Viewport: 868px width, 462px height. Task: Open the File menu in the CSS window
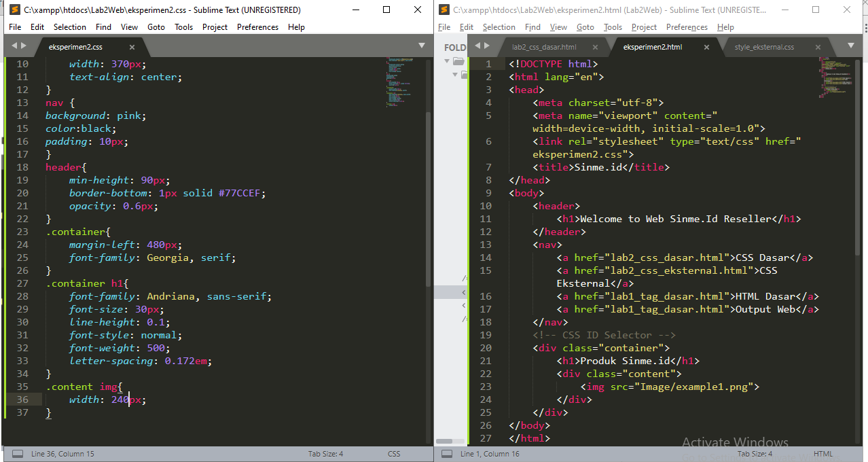[x=15, y=27]
